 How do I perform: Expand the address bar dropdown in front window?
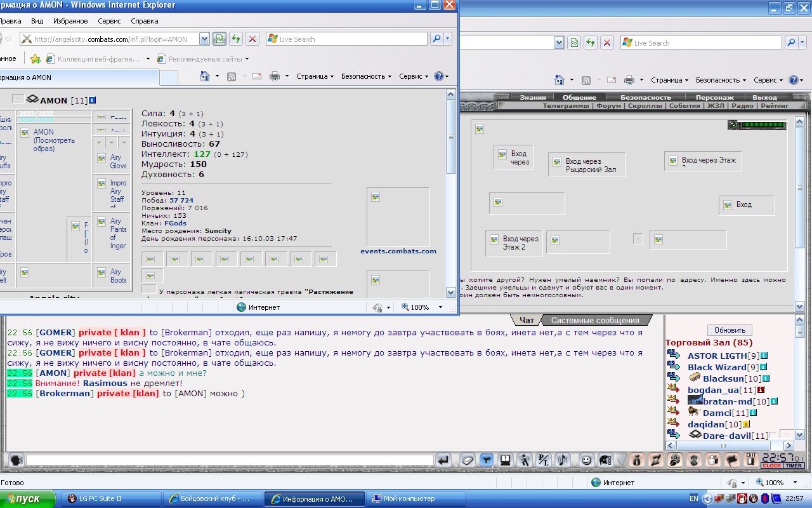coord(204,39)
